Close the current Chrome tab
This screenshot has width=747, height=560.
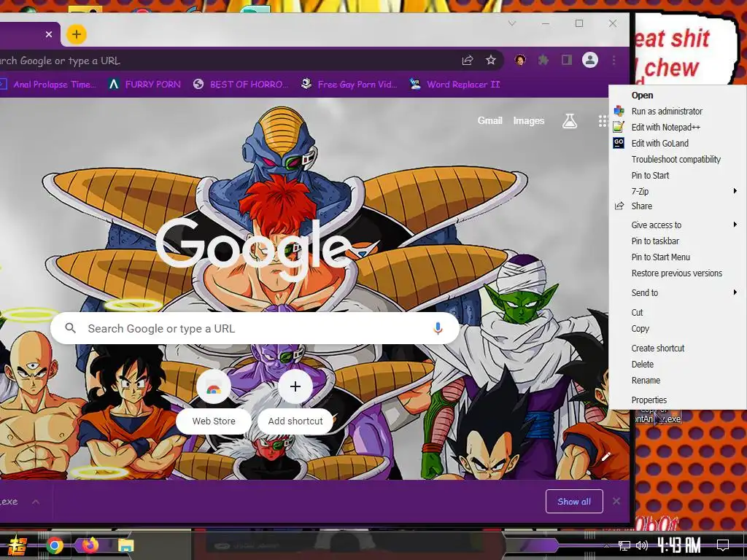click(49, 34)
